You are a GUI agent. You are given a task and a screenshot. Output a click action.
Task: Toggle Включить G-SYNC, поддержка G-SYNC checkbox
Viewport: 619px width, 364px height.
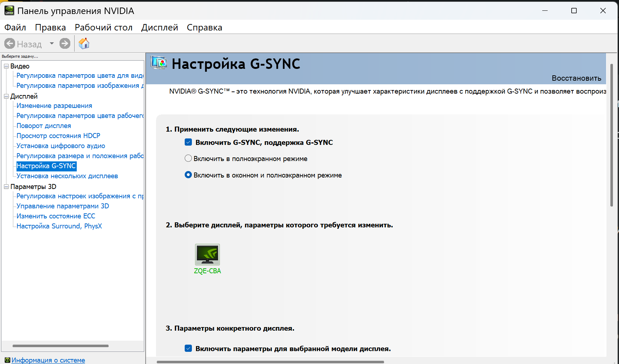coord(188,142)
